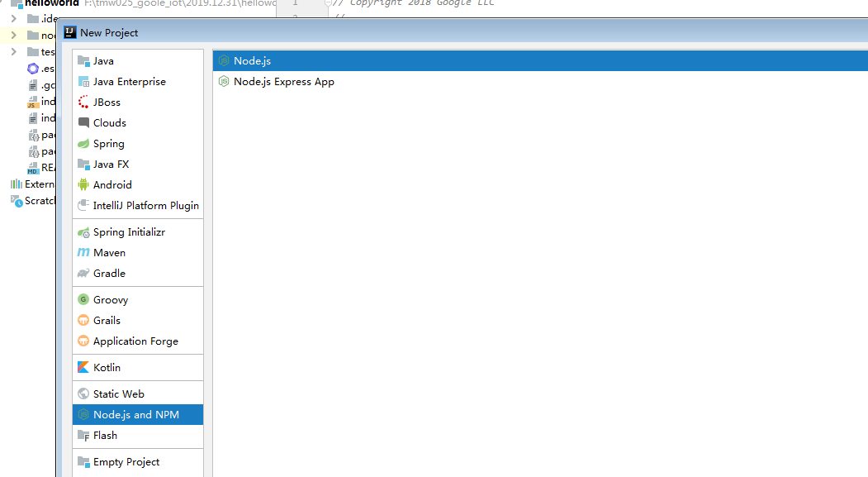
Task: Choose Kotlin project type
Action: click(x=138, y=367)
